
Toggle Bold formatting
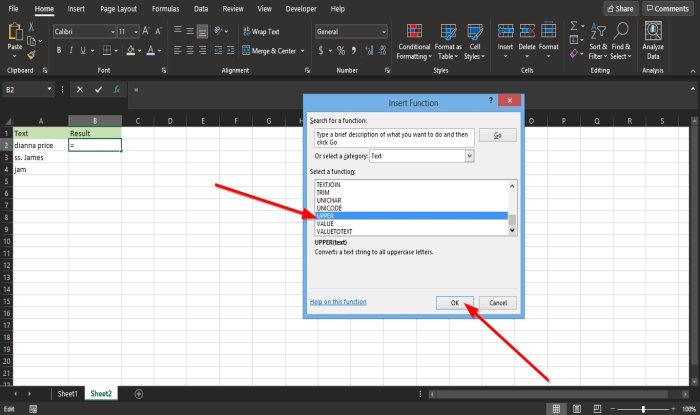[x=59, y=50]
